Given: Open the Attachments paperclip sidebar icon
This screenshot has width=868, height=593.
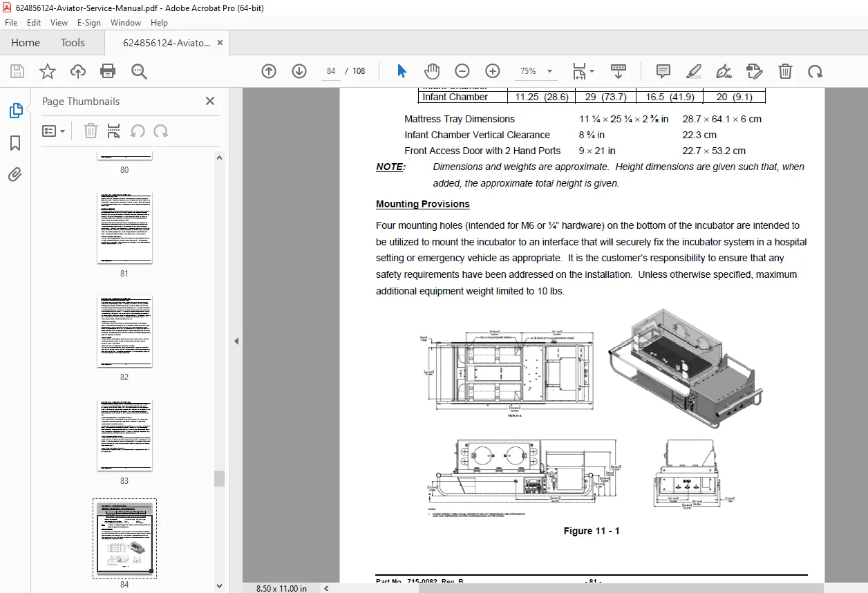Looking at the screenshot, I should 15,175.
